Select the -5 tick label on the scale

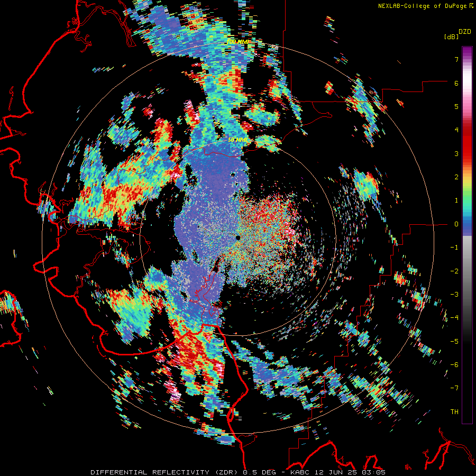pos(454,342)
